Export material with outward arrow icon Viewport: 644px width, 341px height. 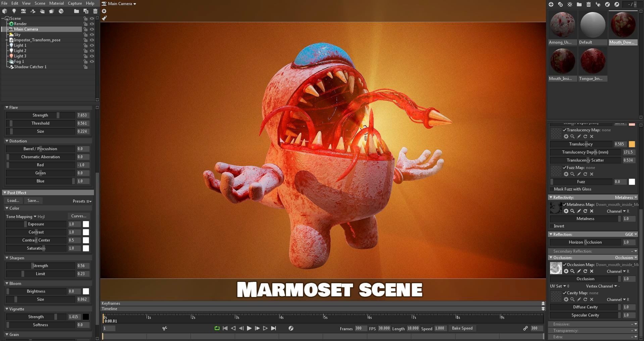point(617,4)
